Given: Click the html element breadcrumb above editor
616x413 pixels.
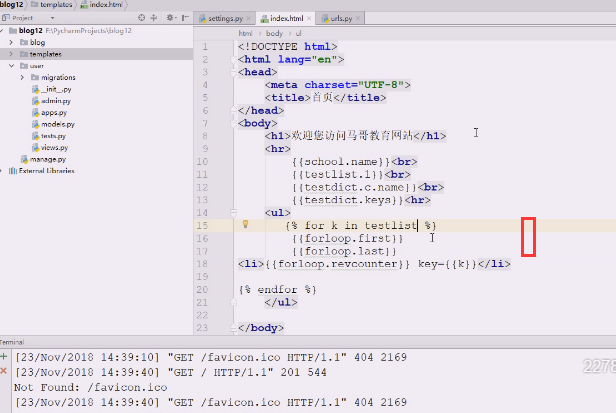Looking at the screenshot, I should pyautogui.click(x=245, y=33).
